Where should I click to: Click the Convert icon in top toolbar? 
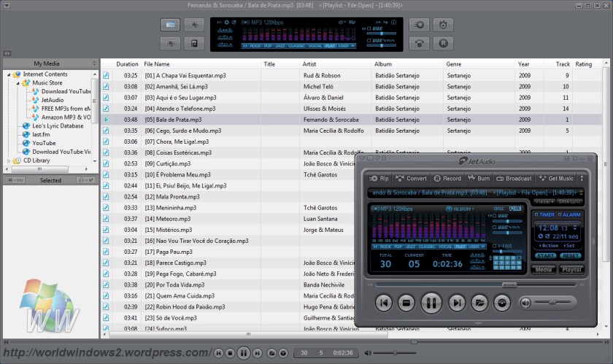(419, 43)
